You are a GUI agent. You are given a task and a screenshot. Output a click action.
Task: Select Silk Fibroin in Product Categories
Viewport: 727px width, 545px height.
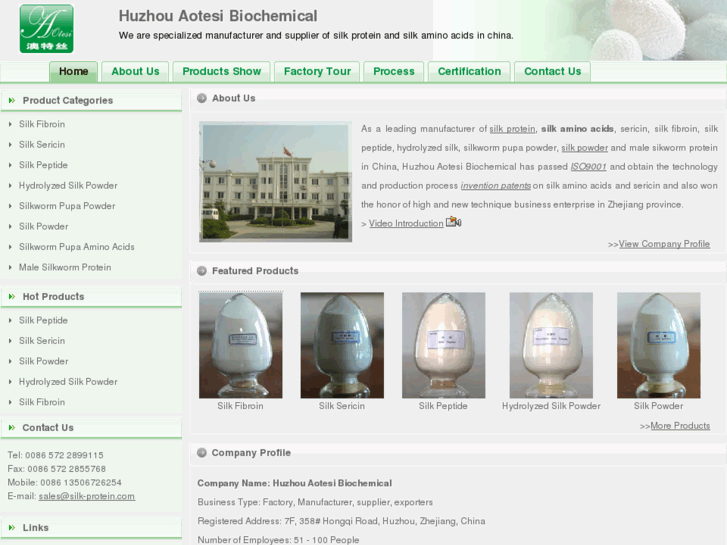[x=42, y=124]
